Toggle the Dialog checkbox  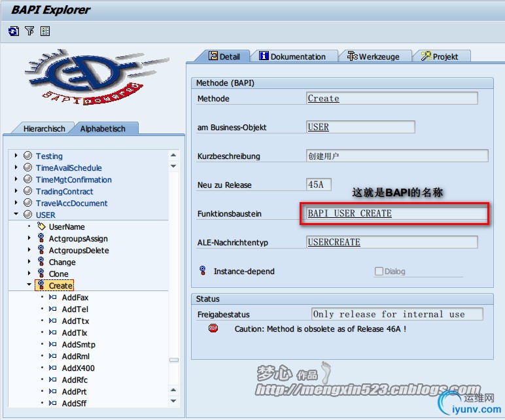(379, 271)
